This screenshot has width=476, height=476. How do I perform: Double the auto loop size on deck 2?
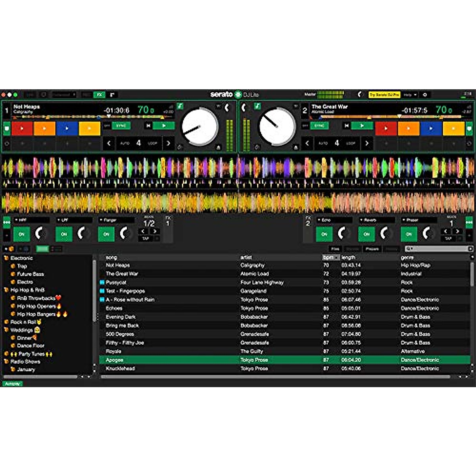(367, 143)
